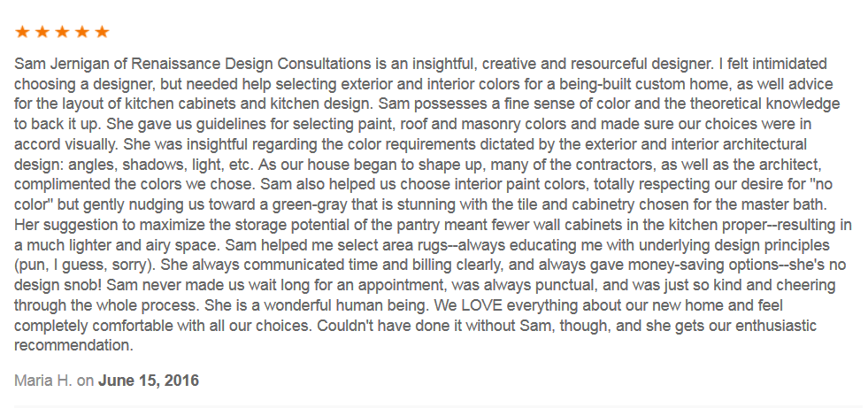Click the word "on" before the date
This screenshot has height=408, width=868.
click(x=85, y=381)
